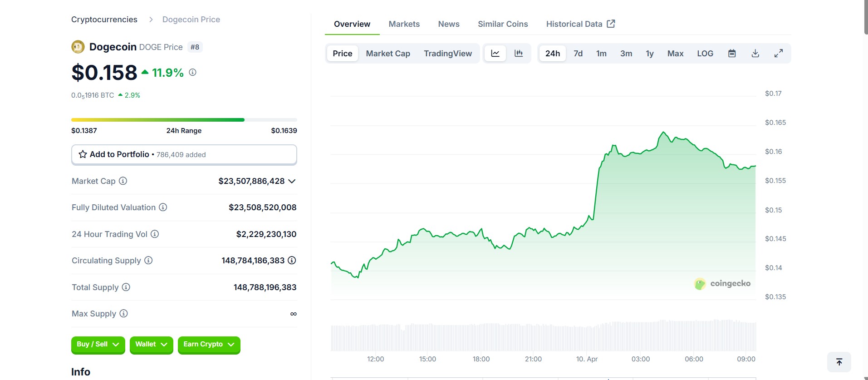868x380 pixels.
Task: Set chart range to 3m
Action: tap(626, 54)
